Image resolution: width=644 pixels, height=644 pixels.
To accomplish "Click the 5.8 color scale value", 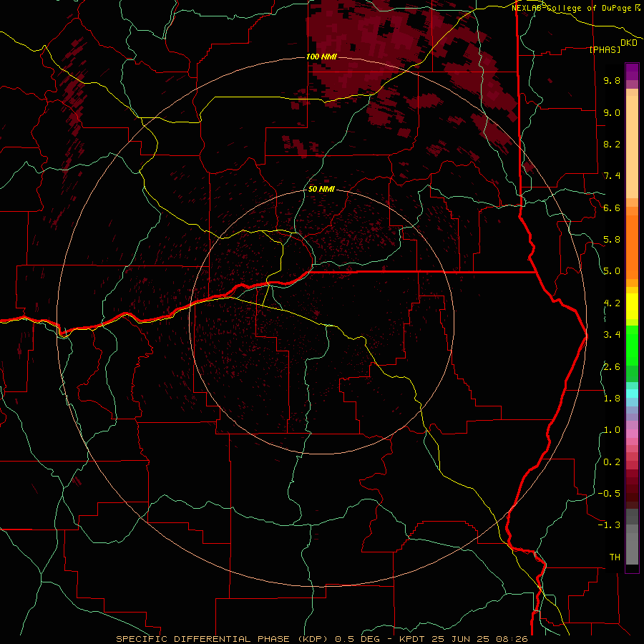I will (x=612, y=240).
